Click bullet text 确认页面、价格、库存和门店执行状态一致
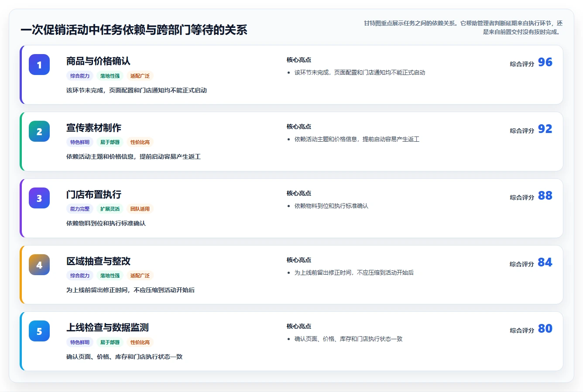The width and height of the screenshot is (583, 392). click(x=348, y=339)
